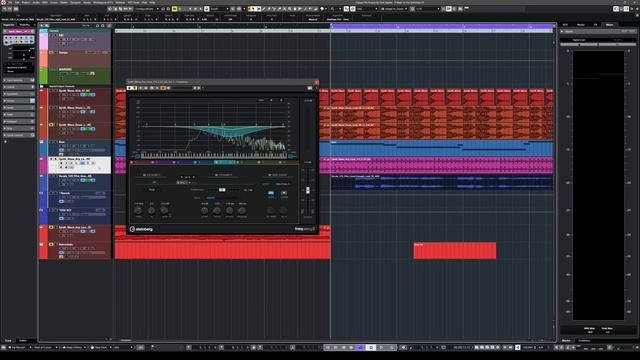Click the steinberg logo in the plugin
Image resolution: width=640 pixels, height=360 pixels.
[141, 229]
